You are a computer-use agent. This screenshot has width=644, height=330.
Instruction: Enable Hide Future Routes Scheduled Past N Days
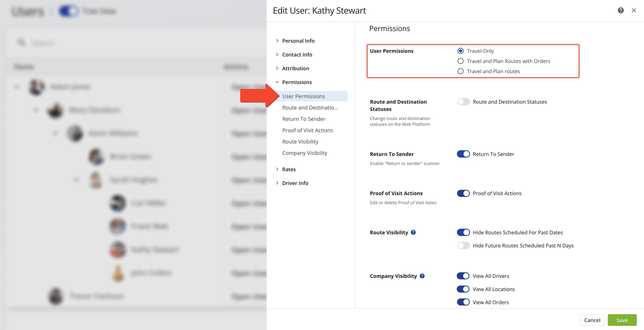point(463,245)
